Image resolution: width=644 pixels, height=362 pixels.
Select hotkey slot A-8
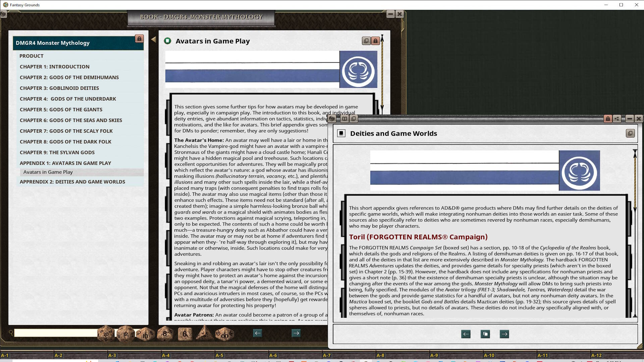click(402, 355)
